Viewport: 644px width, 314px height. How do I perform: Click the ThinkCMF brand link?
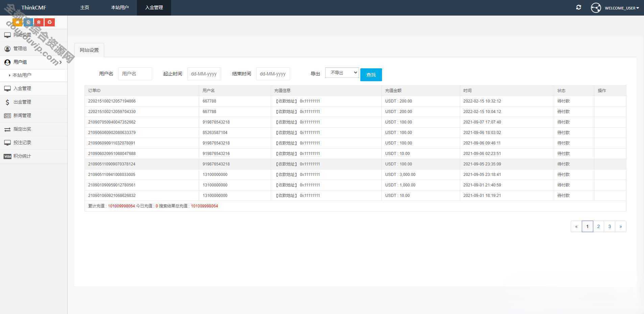pyautogui.click(x=33, y=7)
